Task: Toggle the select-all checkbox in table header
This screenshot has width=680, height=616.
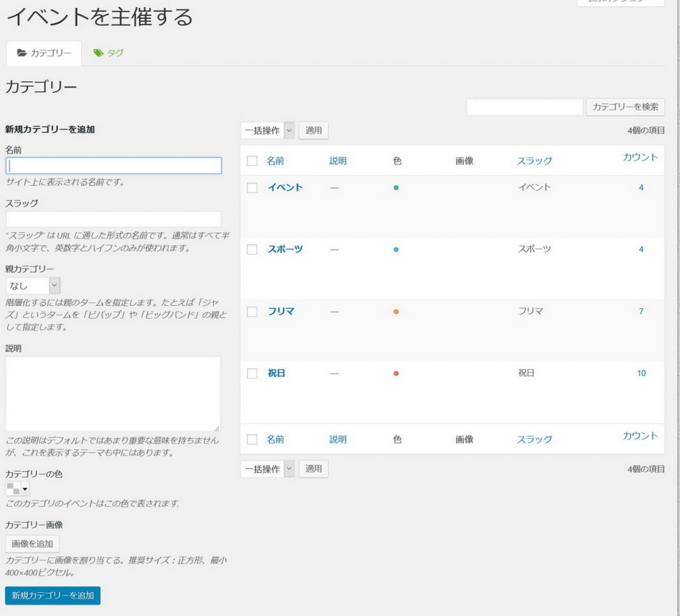Action: coord(252,161)
